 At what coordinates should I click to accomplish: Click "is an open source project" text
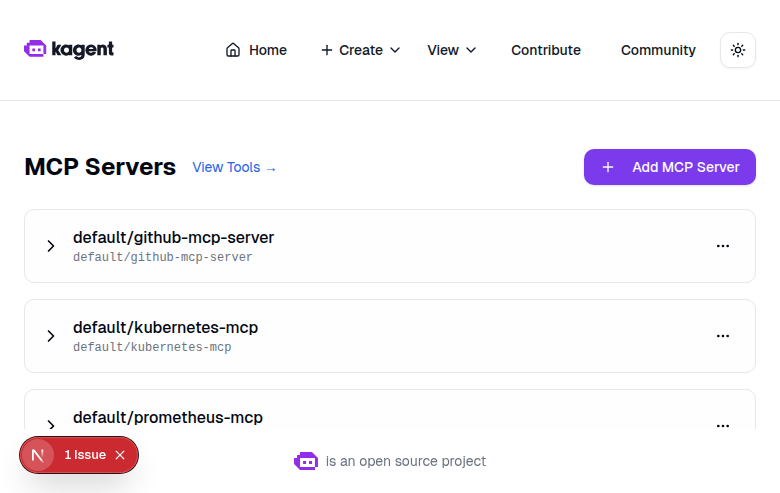tap(405, 461)
